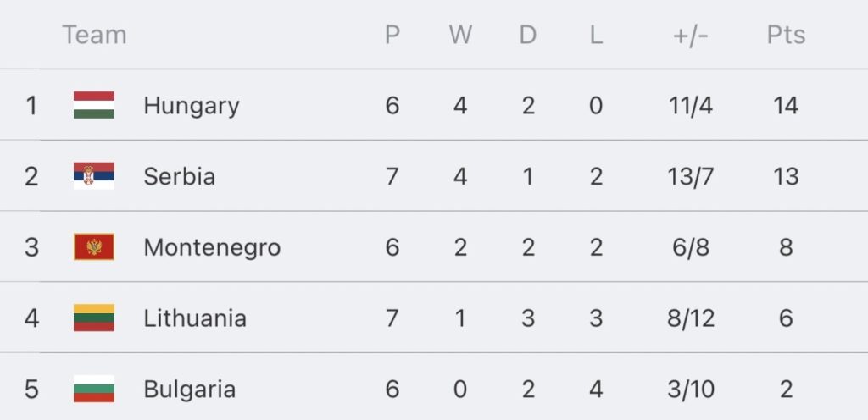This screenshot has height=420, width=868.
Task: Click the +/- column header
Action: click(691, 35)
